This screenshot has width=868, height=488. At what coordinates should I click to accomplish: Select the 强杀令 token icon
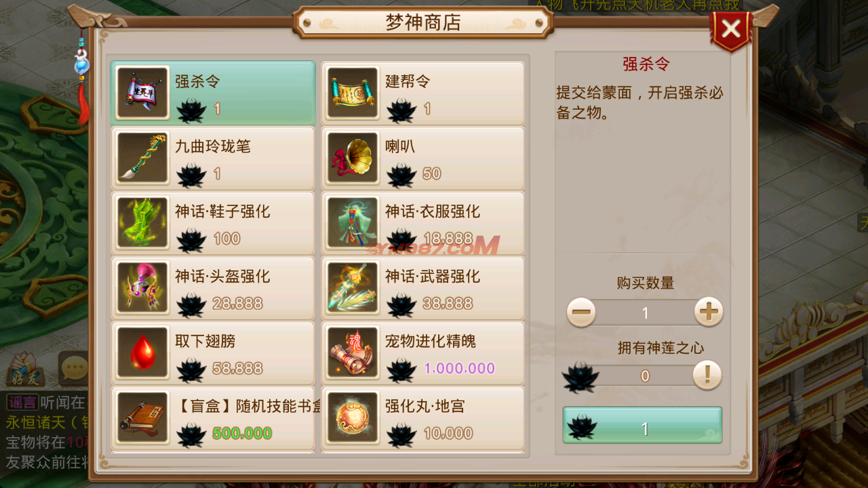(x=142, y=93)
